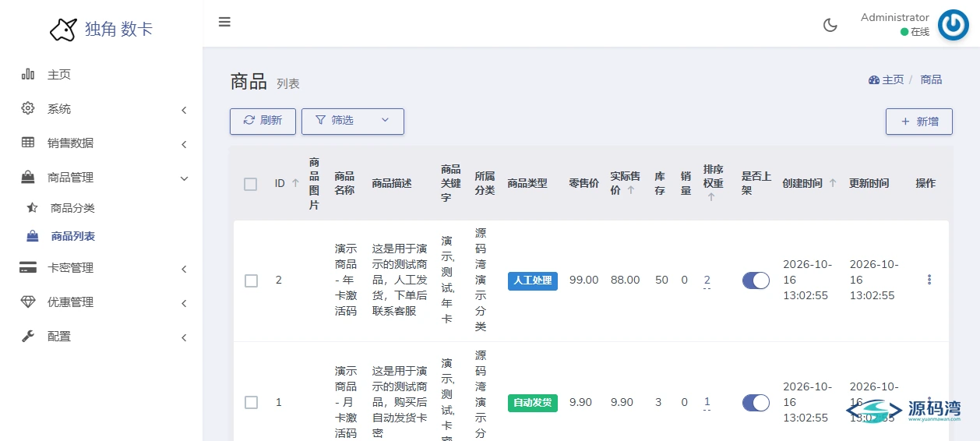Image resolution: width=980 pixels, height=441 pixels.
Task: Click the diamond icon beside 优惠管理
Action: click(28, 302)
